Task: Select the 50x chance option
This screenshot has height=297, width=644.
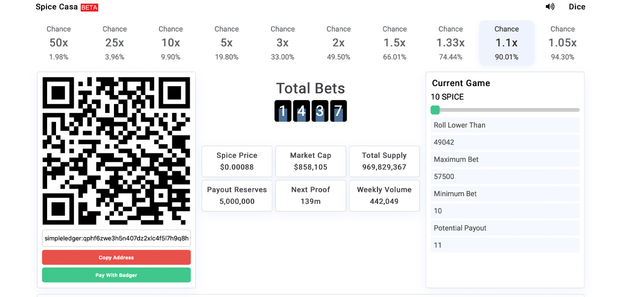Action: click(x=58, y=43)
